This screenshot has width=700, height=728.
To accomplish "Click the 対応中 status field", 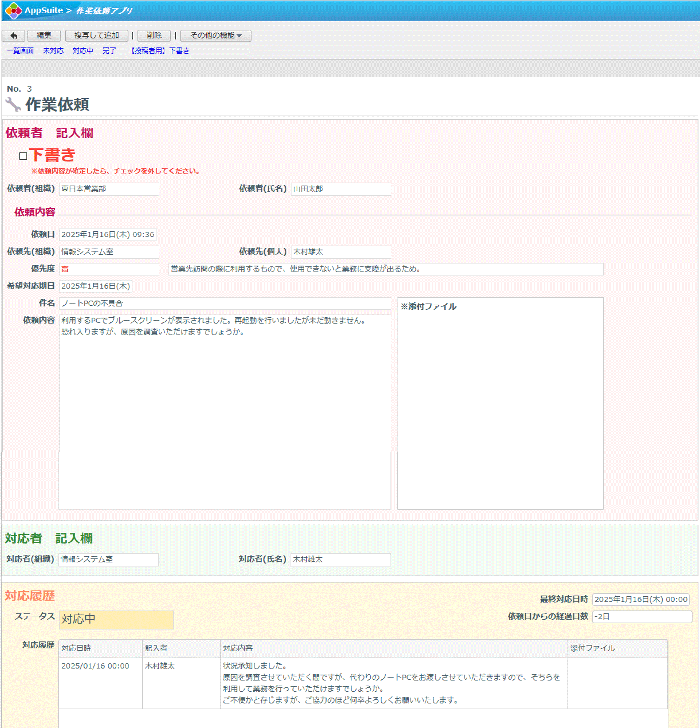I will click(116, 620).
